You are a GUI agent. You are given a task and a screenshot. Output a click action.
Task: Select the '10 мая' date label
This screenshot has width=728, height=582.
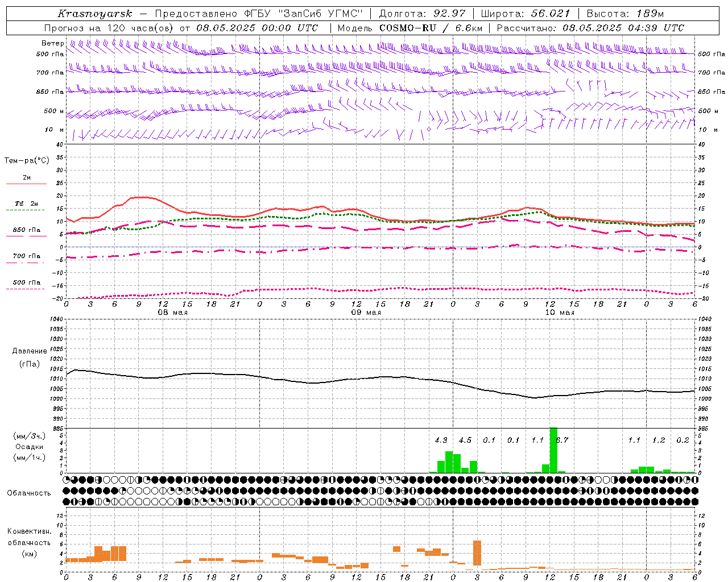tap(559, 313)
